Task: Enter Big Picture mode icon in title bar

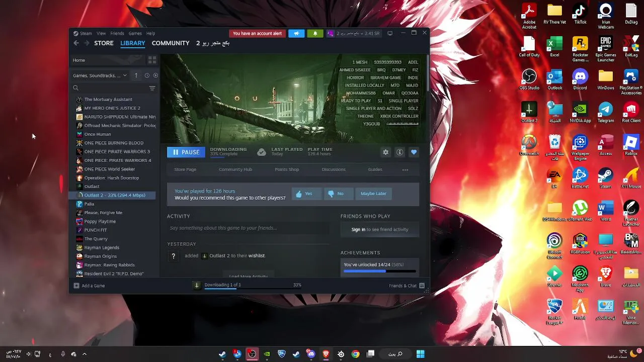Action: click(x=390, y=33)
